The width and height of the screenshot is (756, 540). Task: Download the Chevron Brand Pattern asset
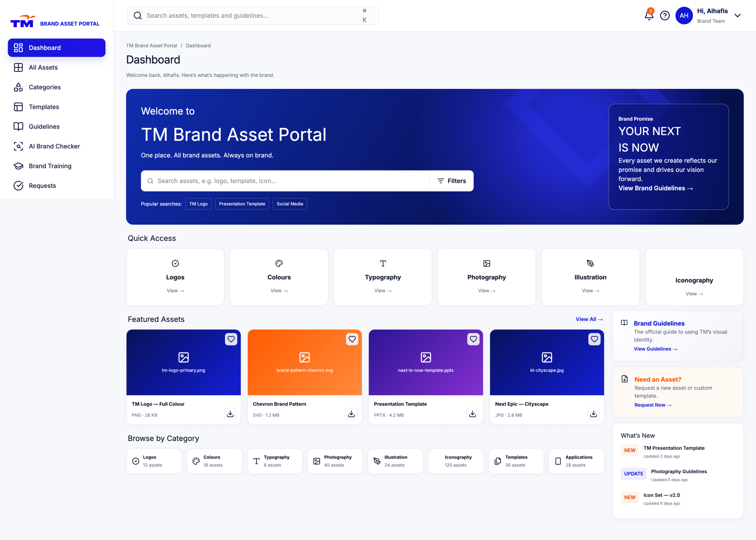[351, 414]
